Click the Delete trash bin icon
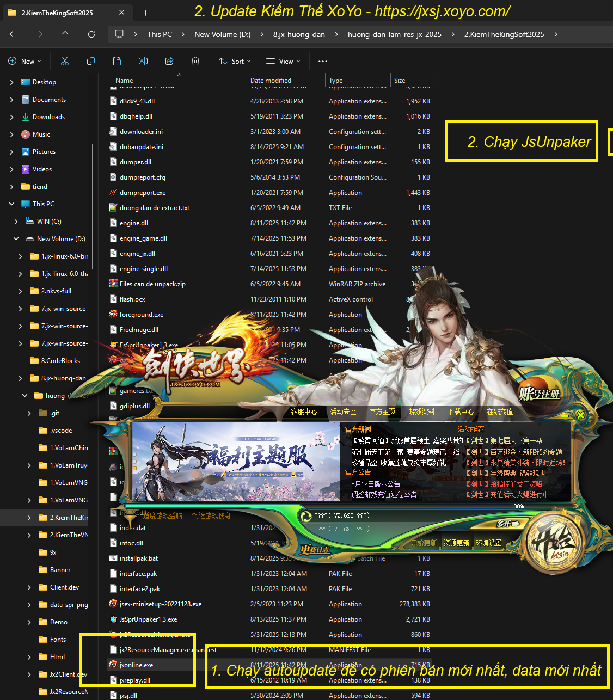Viewport: 613px width, 700px height. [x=195, y=61]
